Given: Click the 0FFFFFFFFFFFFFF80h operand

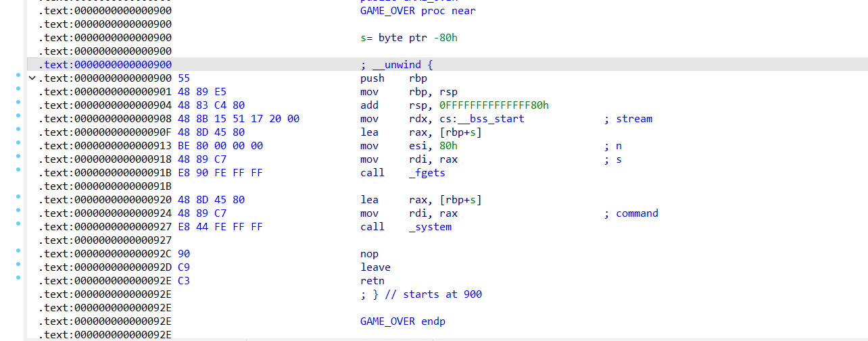Looking at the screenshot, I should click(493, 105).
